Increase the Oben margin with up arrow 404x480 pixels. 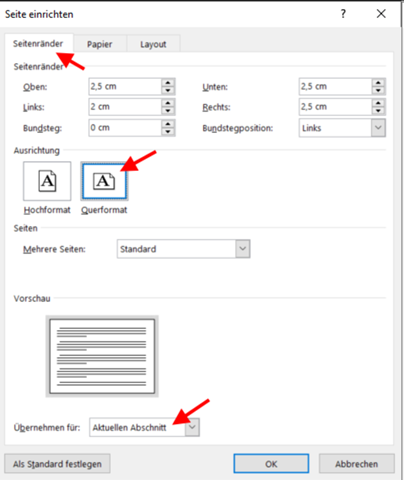pyautogui.click(x=168, y=83)
